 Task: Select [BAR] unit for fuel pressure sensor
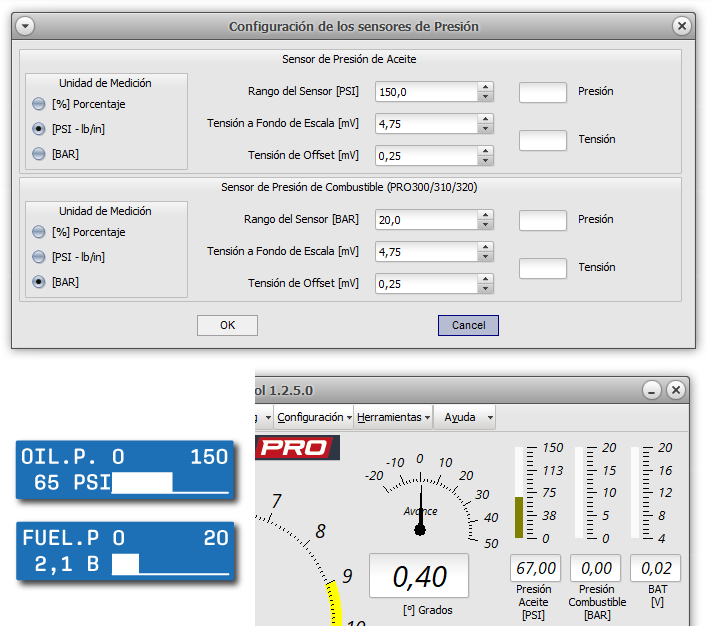39,282
